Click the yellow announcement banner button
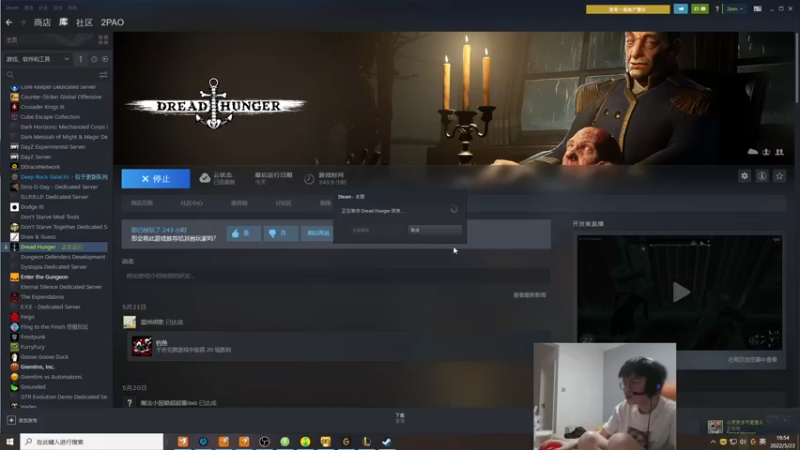 (x=628, y=9)
